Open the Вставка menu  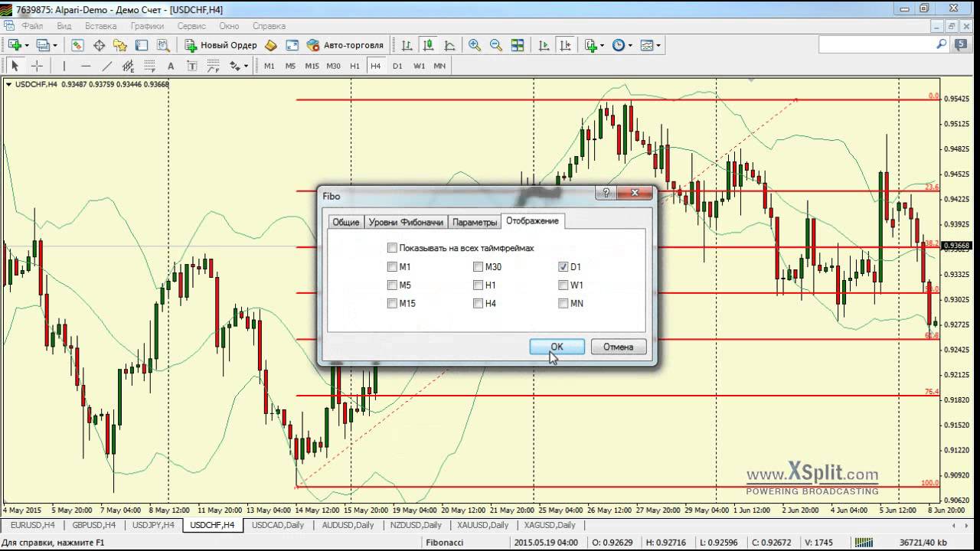(x=101, y=25)
